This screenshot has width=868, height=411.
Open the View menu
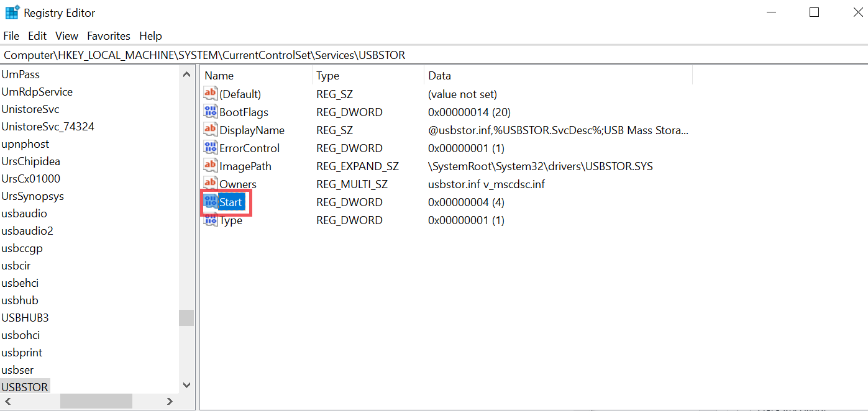[66, 36]
